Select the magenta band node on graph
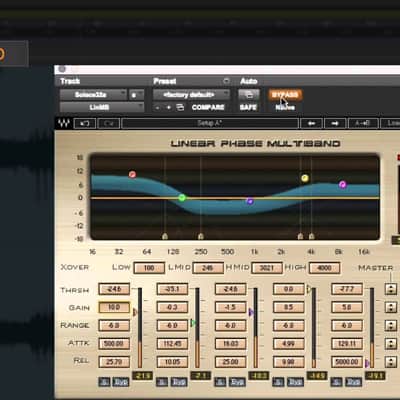The height and width of the screenshot is (400, 400). [343, 184]
